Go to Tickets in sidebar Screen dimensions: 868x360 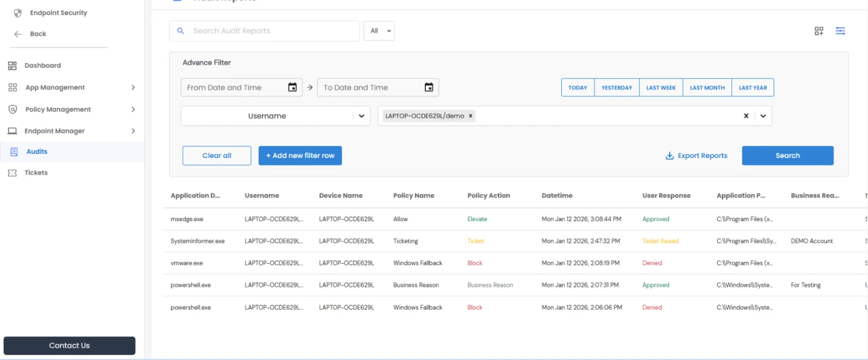[x=36, y=173]
